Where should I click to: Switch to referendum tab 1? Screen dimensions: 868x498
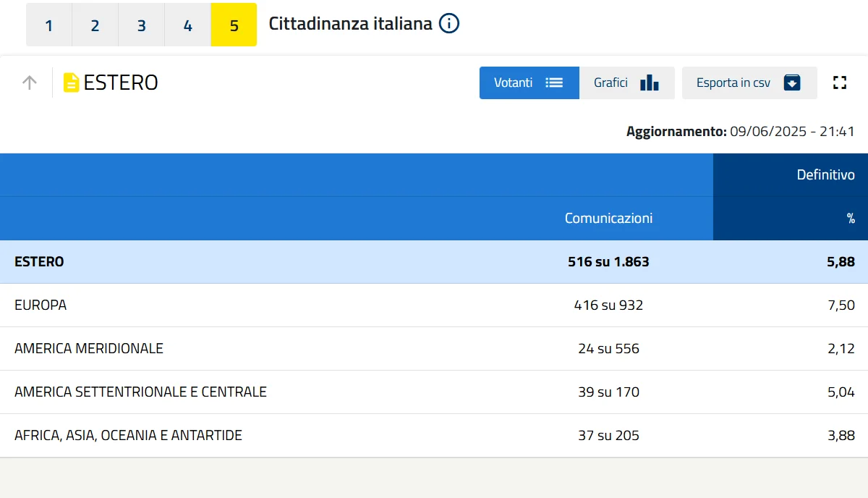coord(48,25)
